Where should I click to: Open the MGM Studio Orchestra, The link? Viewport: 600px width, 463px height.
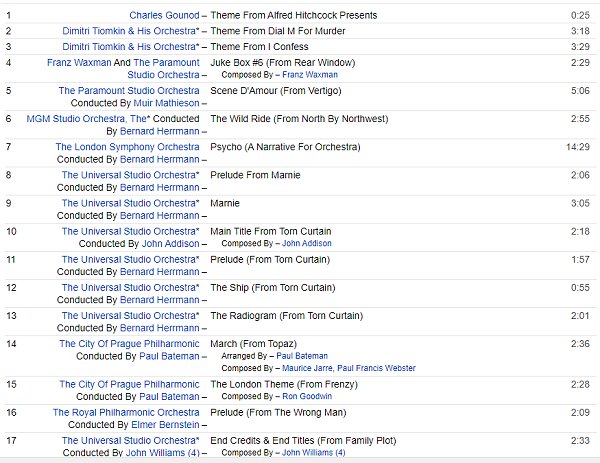[86, 119]
